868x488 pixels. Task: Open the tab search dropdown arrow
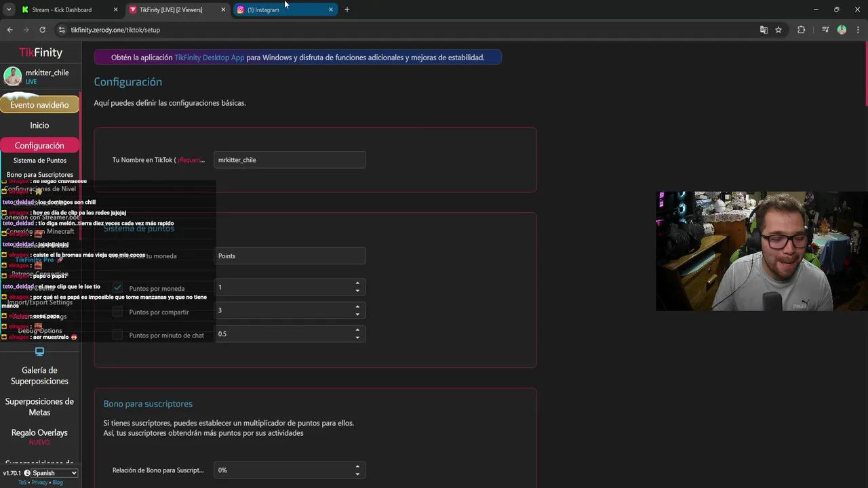pos(9,9)
